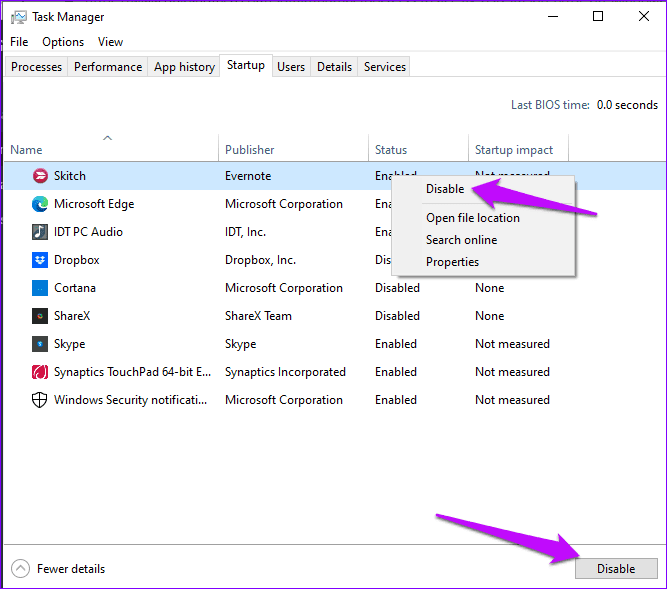Image resolution: width=667 pixels, height=589 pixels.
Task: Open the Options menu
Action: tap(63, 42)
